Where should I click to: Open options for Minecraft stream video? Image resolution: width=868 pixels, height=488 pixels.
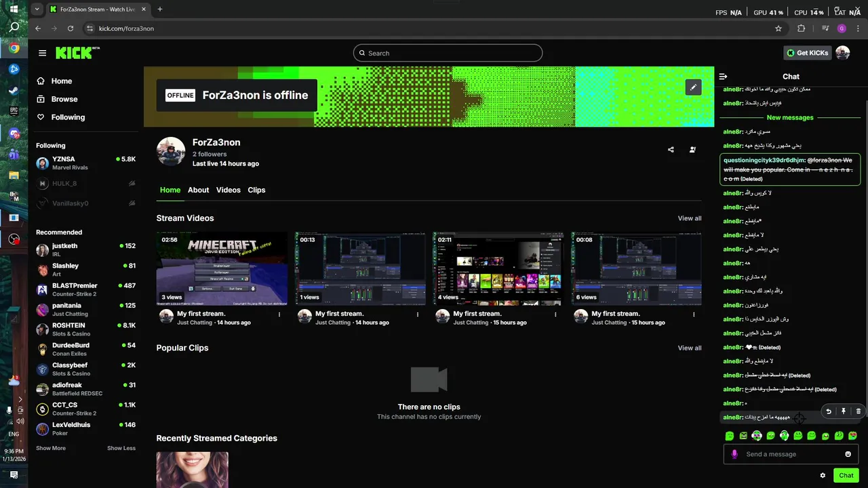tap(279, 314)
